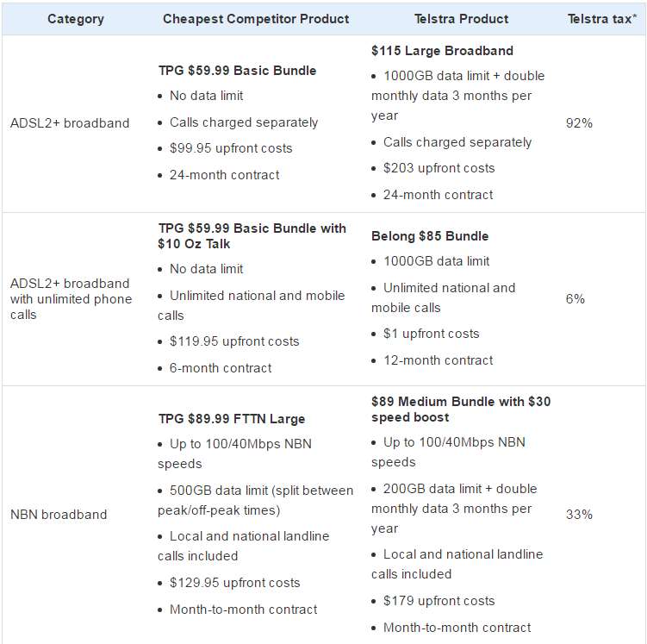The height and width of the screenshot is (644, 647).
Task: Click the NBN broadband category cell
Action: 59,515
